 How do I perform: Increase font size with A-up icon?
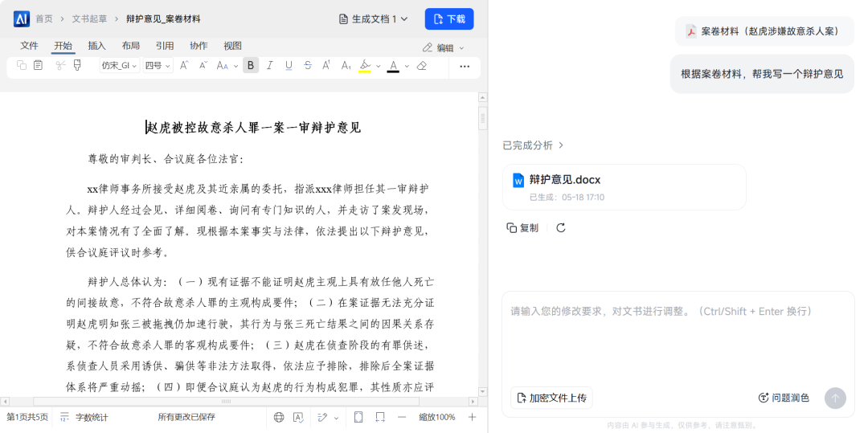coord(184,65)
